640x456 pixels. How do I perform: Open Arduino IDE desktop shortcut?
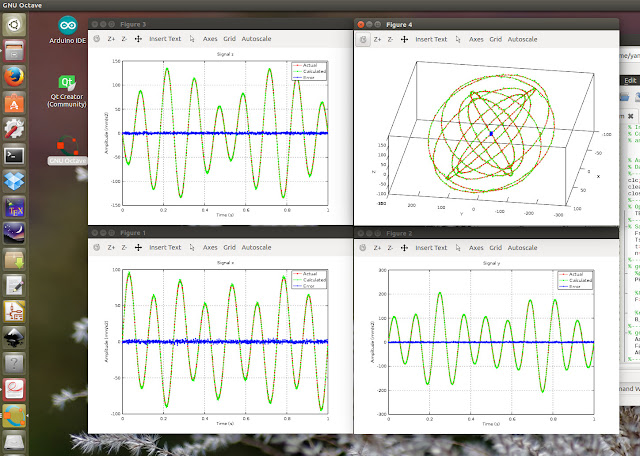pos(67,30)
